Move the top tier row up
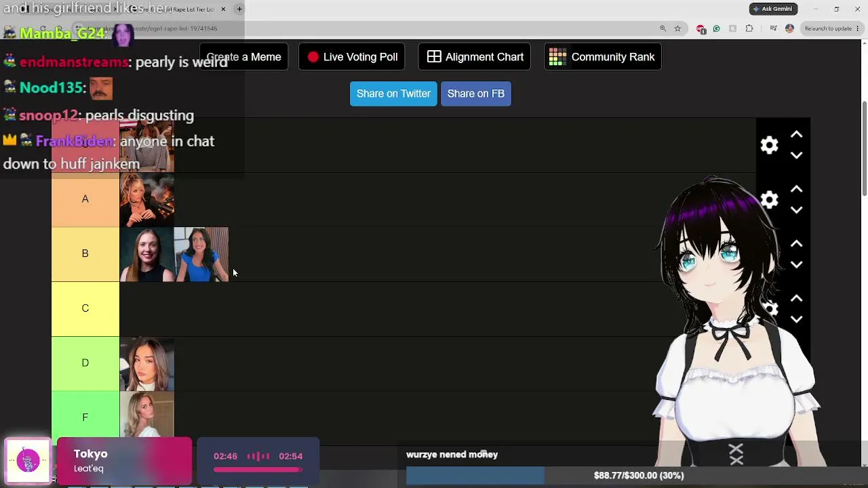Screen dimensions: 868x488 [796, 135]
